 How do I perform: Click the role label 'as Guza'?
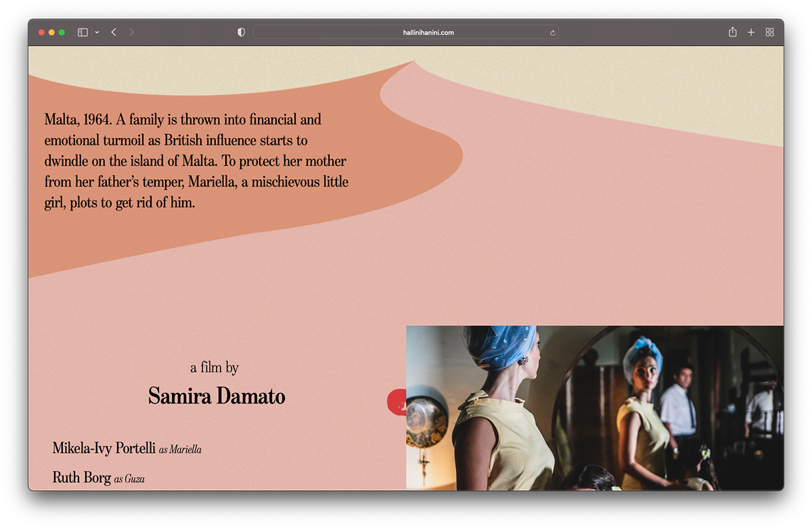(129, 479)
